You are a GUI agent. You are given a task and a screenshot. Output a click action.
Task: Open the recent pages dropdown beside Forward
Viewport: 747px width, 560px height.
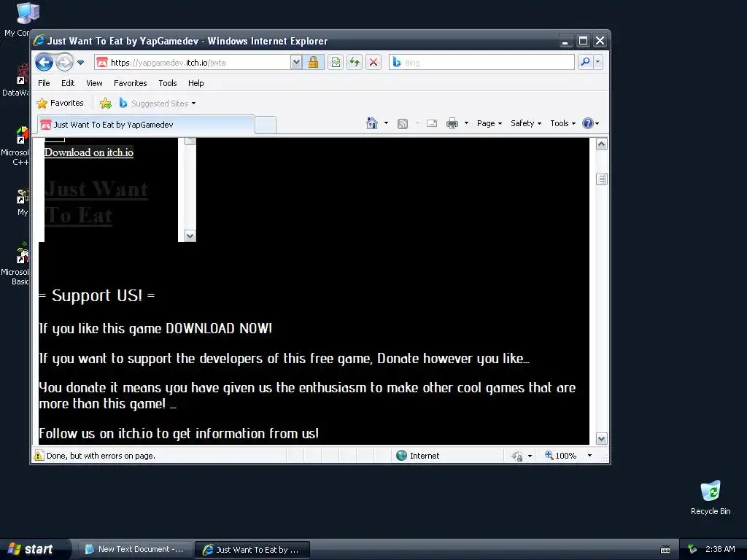point(80,63)
